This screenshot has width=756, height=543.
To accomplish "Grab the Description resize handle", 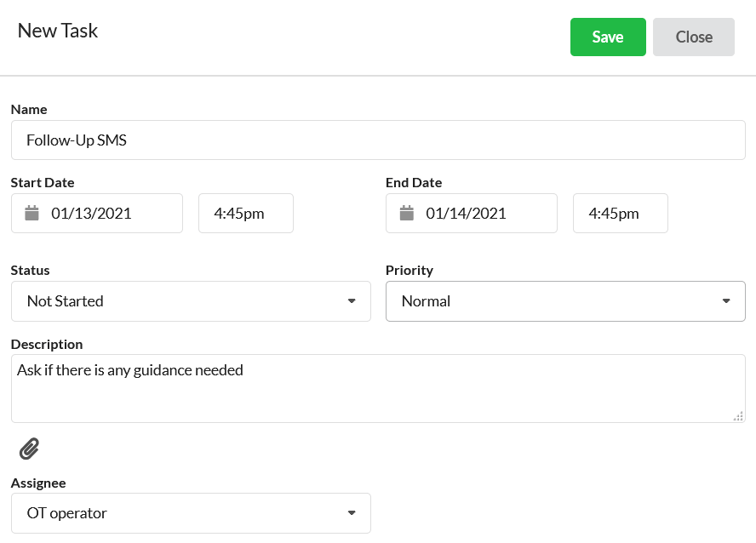I will pos(738,416).
